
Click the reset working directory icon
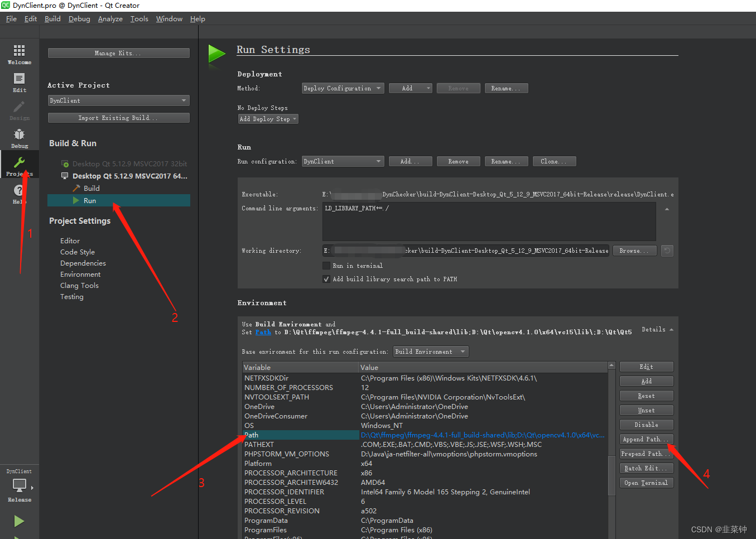click(667, 251)
